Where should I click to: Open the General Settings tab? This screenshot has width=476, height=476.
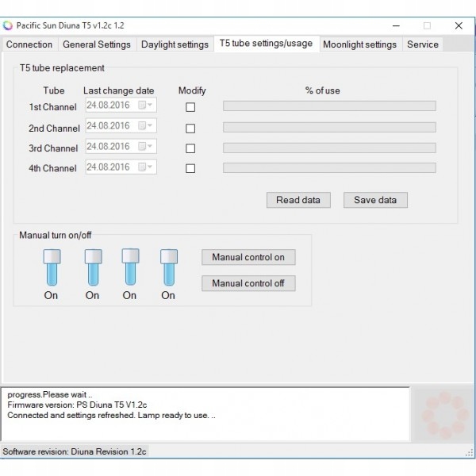tap(97, 44)
